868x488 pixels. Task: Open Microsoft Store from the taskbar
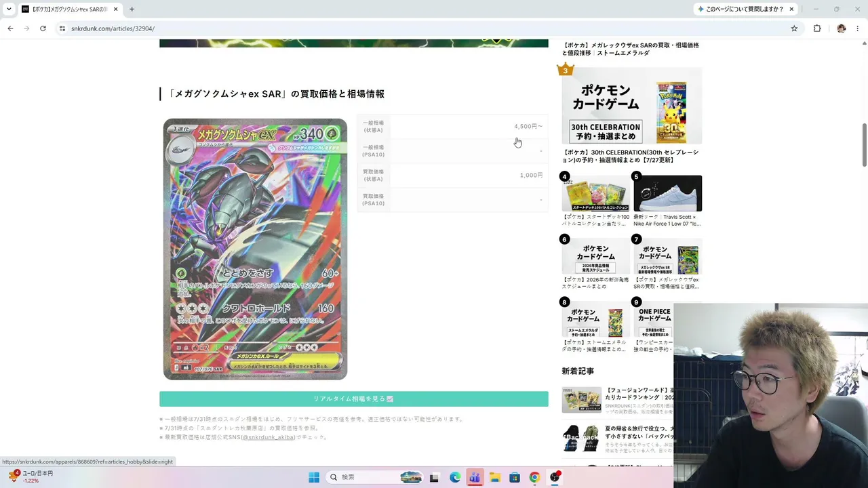(515, 477)
